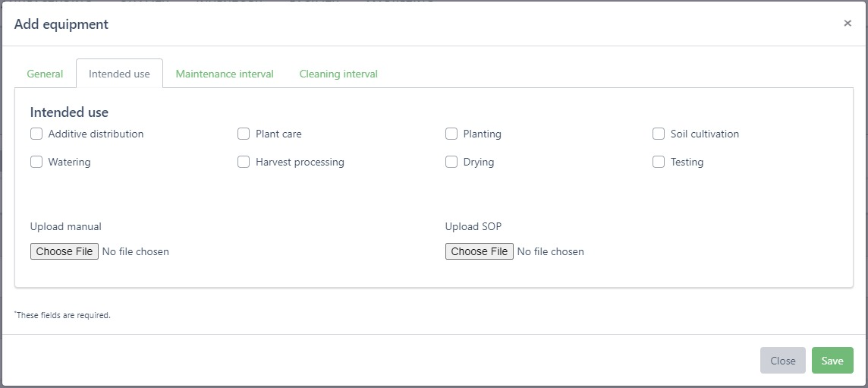Viewport: 868px width, 388px height.
Task: Enable the Additive distribution checkbox
Action: pos(36,134)
